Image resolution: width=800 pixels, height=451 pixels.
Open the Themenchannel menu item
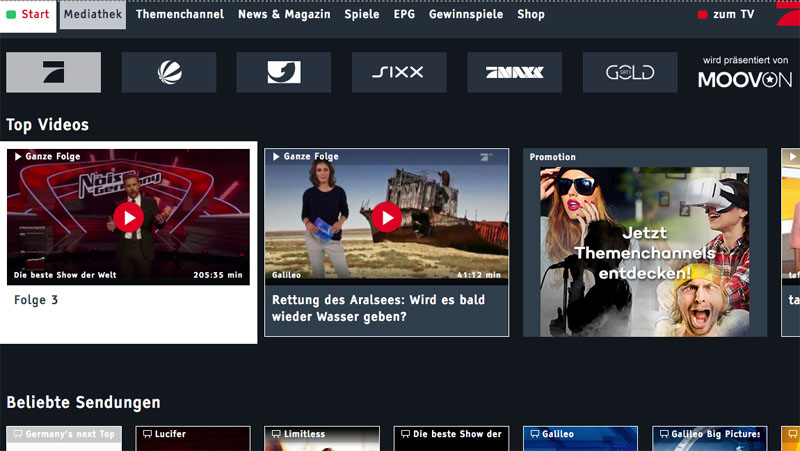pyautogui.click(x=180, y=14)
